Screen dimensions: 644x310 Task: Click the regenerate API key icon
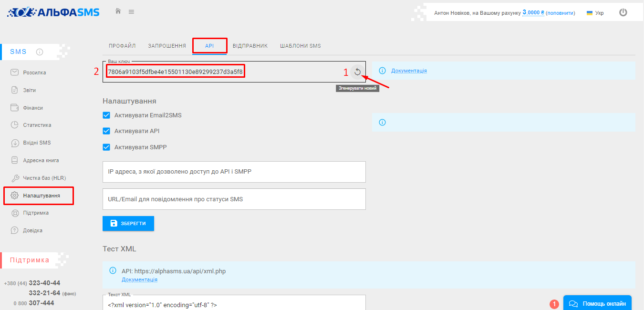[357, 72]
